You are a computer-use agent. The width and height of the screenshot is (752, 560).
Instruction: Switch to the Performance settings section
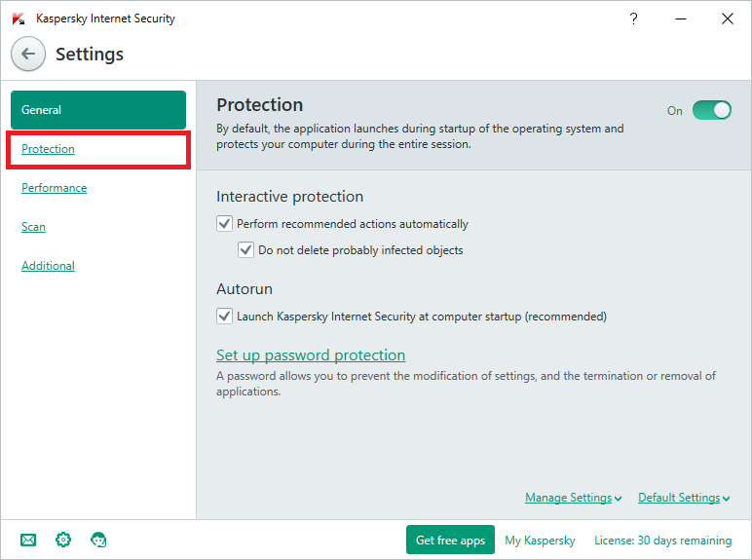coord(55,188)
